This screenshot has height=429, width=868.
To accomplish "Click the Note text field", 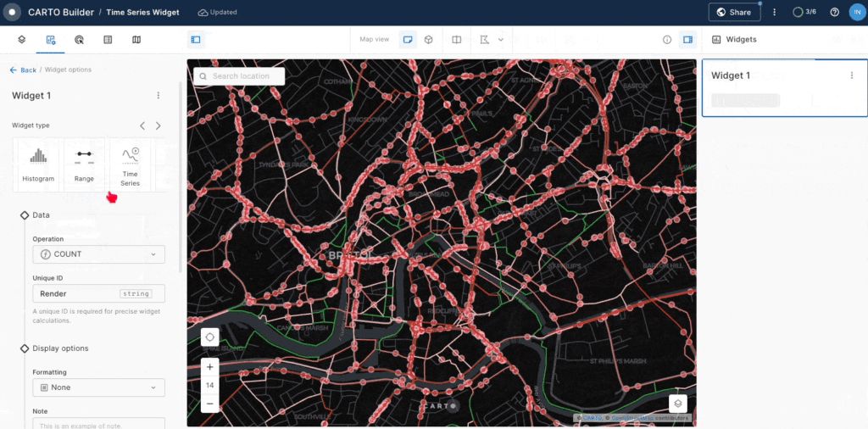I will (x=98, y=423).
